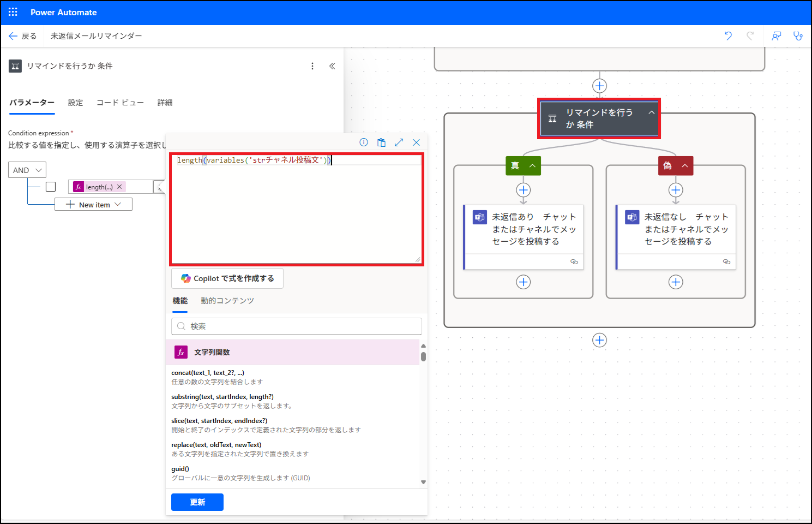The height and width of the screenshot is (524, 812).
Task: Click the length(...) expression value field
Action: (x=111, y=187)
